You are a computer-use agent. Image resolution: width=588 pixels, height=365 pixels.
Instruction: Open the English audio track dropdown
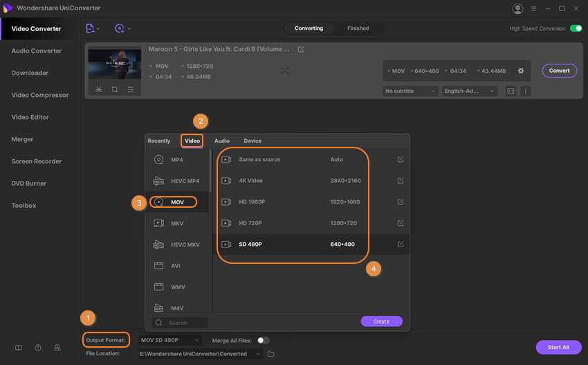click(x=470, y=91)
